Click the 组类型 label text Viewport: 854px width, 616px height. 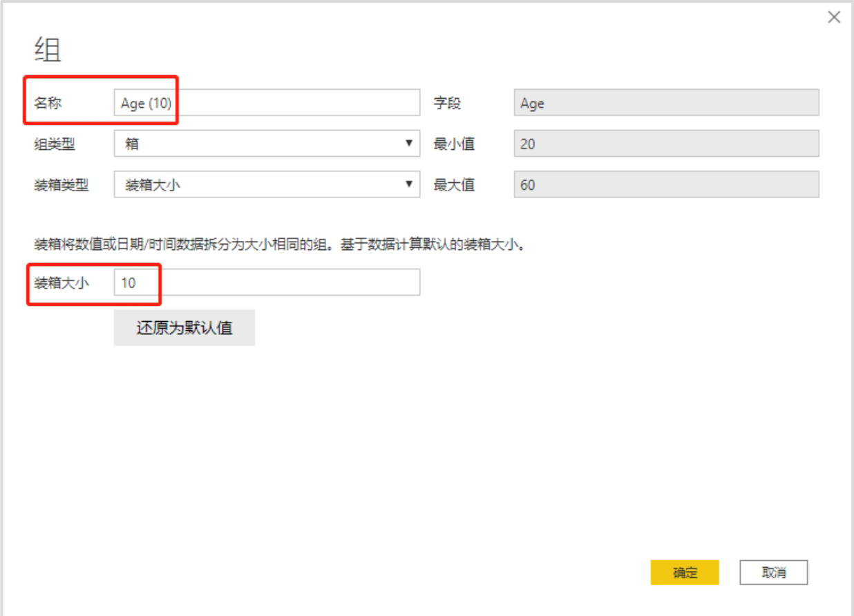(55, 144)
